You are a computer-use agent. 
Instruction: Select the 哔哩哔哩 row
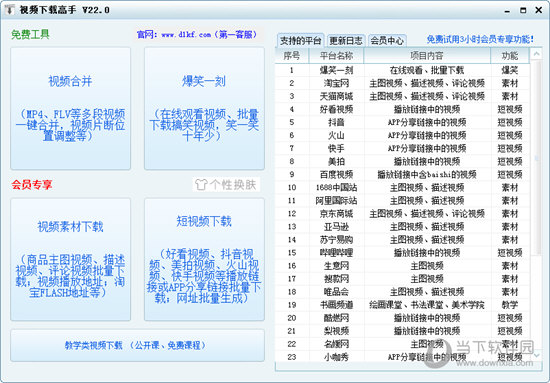(402, 253)
